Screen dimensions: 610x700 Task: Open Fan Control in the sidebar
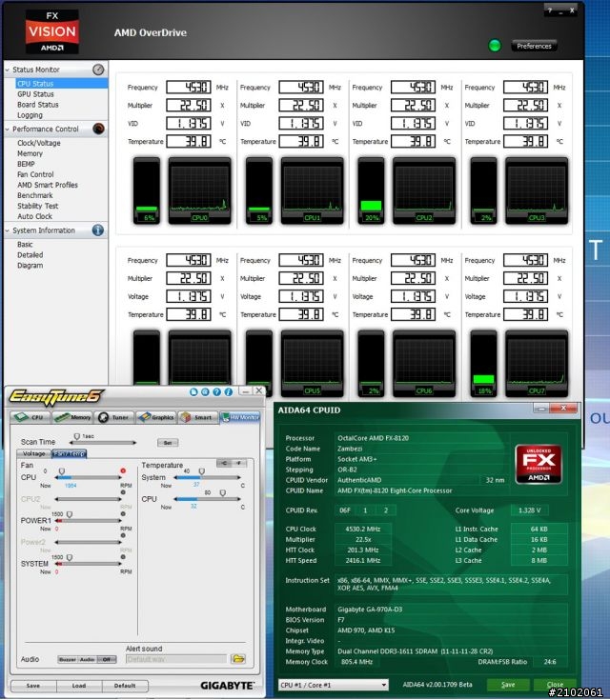(35, 174)
